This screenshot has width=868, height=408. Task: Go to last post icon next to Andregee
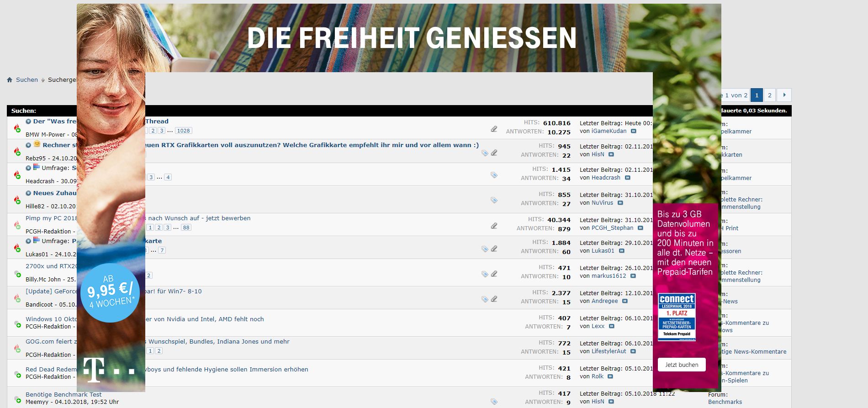pyautogui.click(x=625, y=301)
